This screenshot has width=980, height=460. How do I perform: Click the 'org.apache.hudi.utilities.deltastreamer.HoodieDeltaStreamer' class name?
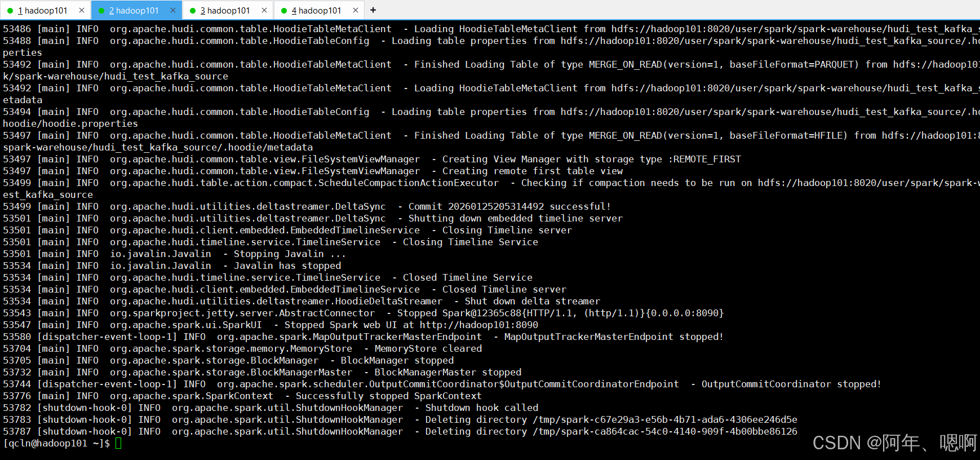pos(276,301)
